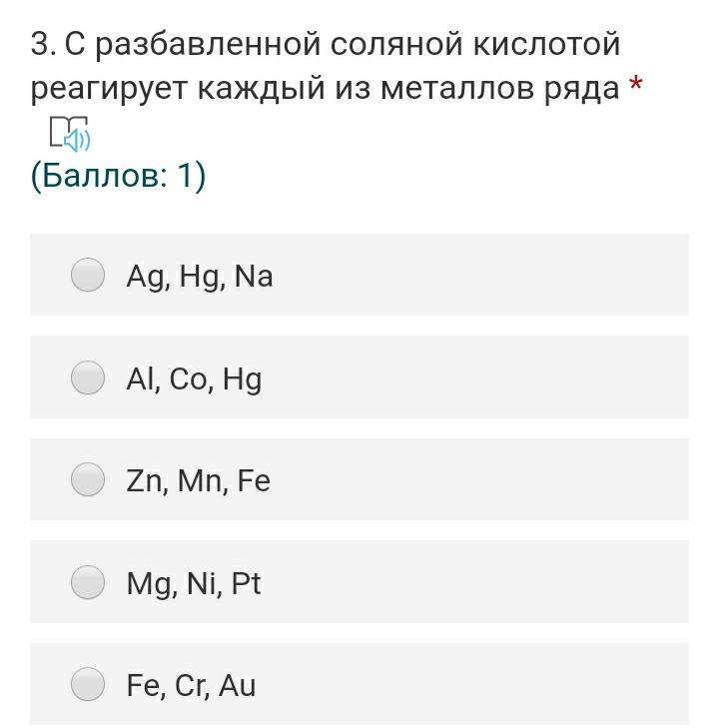Viewport: 719px width, 728px height.
Task: Select radio button for Al, Co, Hg
Action: pyautogui.click(x=88, y=377)
